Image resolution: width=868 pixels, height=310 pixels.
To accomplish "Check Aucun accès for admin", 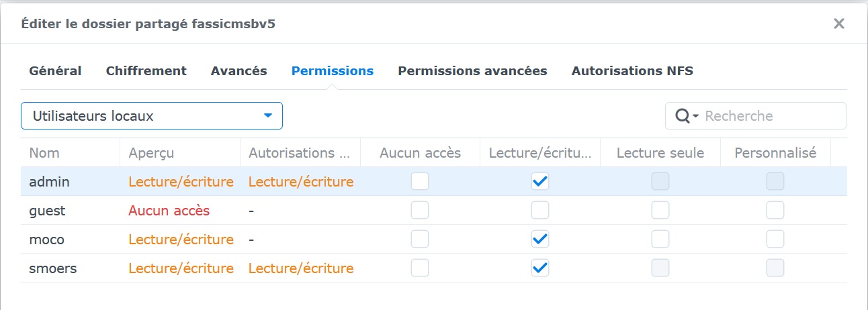I will pos(420,181).
